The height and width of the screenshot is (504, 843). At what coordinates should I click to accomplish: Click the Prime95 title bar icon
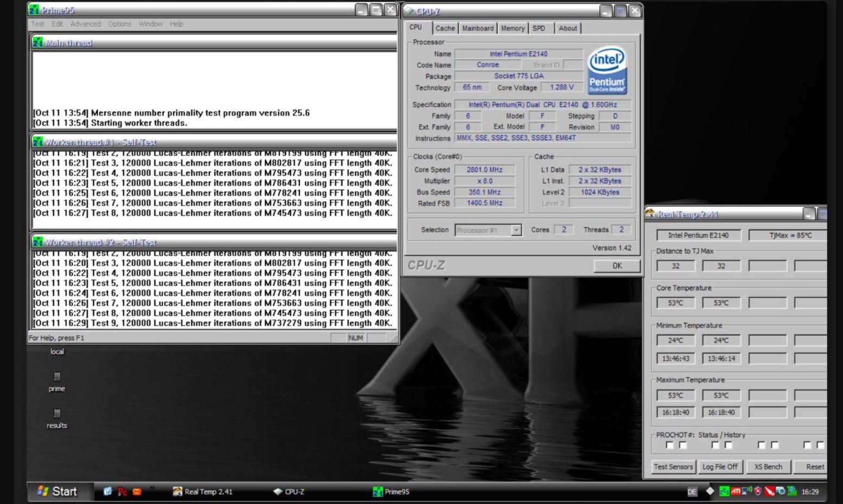click(x=34, y=10)
